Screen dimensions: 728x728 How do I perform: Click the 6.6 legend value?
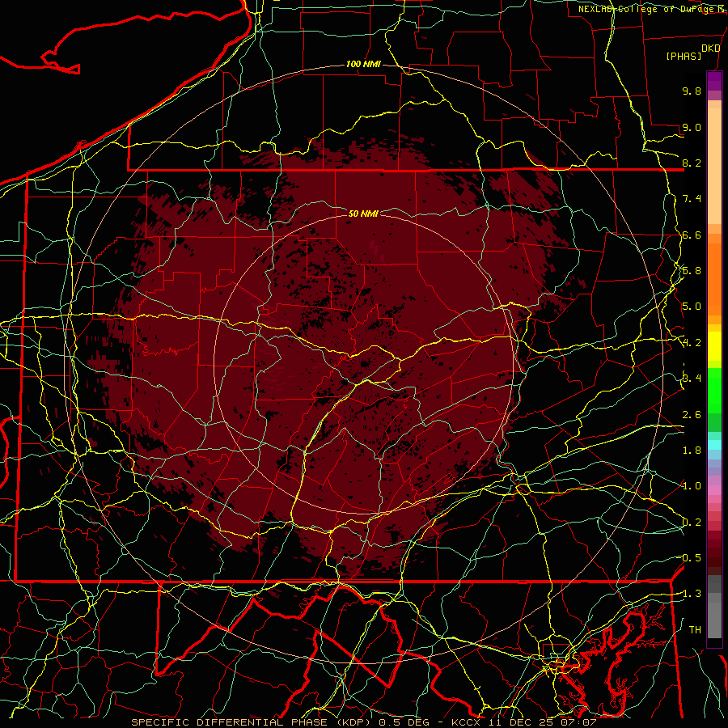[x=692, y=235]
